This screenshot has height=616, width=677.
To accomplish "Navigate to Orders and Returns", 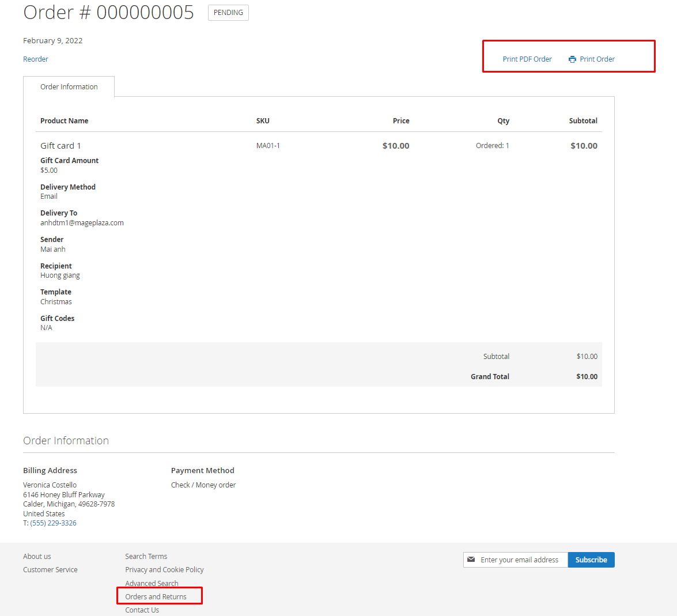I will point(156,597).
